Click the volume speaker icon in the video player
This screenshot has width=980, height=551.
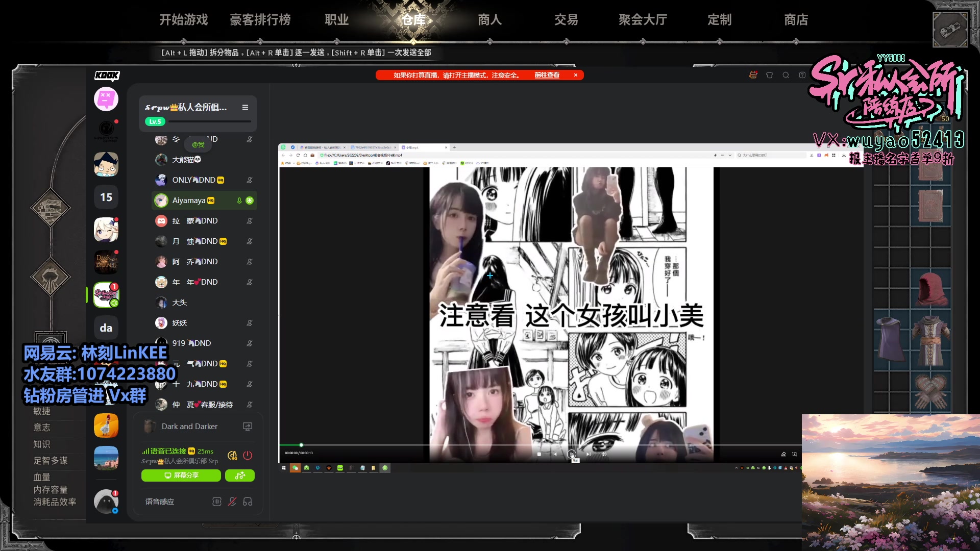(x=604, y=454)
